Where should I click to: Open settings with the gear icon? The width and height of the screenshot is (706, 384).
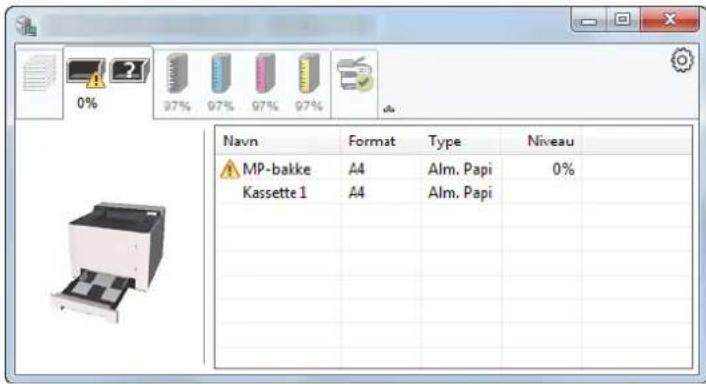[x=682, y=60]
